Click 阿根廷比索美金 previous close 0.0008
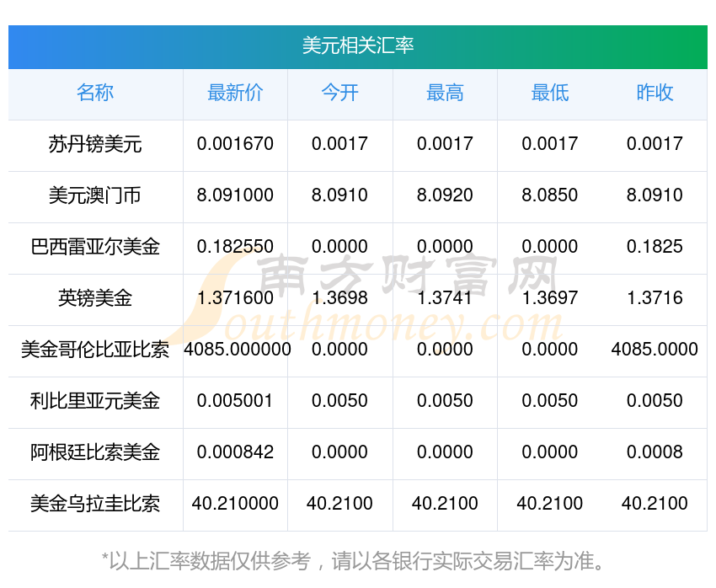Image resolution: width=716 pixels, height=588 pixels. coord(655,452)
